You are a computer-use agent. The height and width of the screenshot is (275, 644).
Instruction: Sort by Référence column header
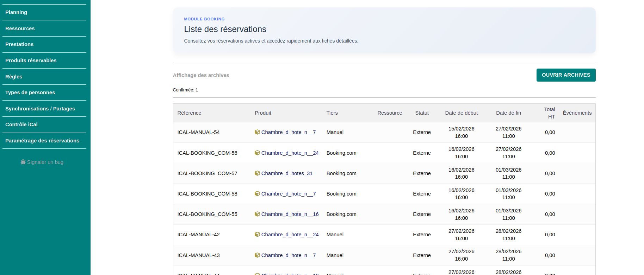[x=189, y=113]
